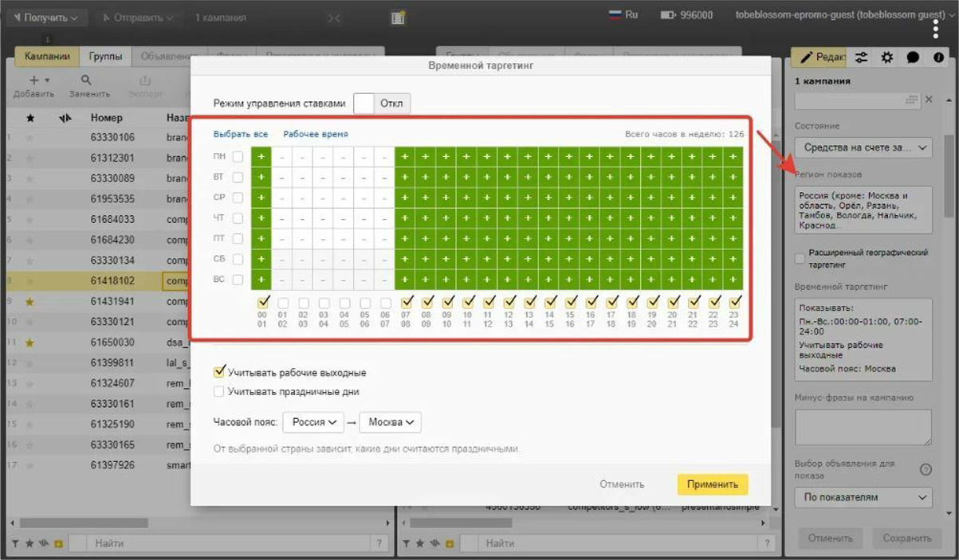Image resolution: width=959 pixels, height=560 pixels.
Task: Select the Кампании tab
Action: pos(47,57)
